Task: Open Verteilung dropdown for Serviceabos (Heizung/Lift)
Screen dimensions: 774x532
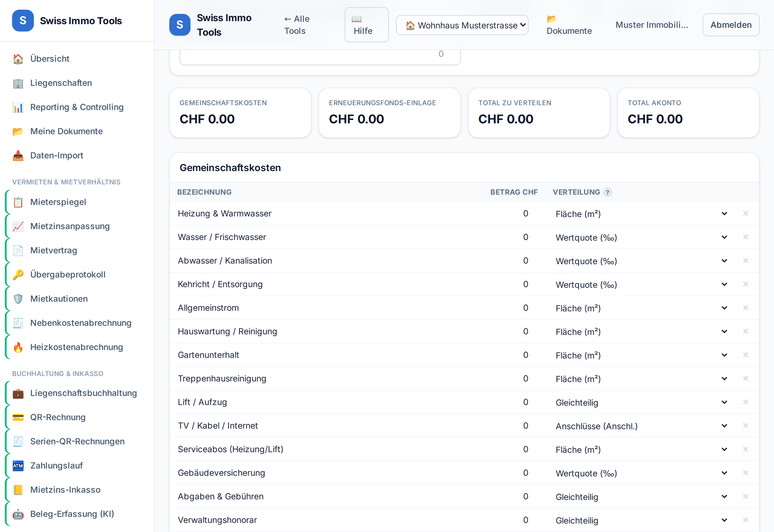Action: [x=641, y=449]
